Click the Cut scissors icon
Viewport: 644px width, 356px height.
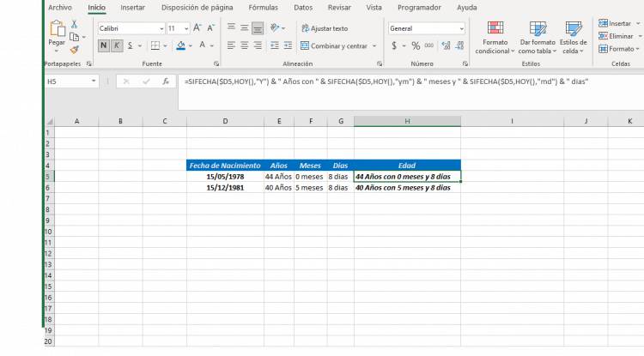pos(74,24)
